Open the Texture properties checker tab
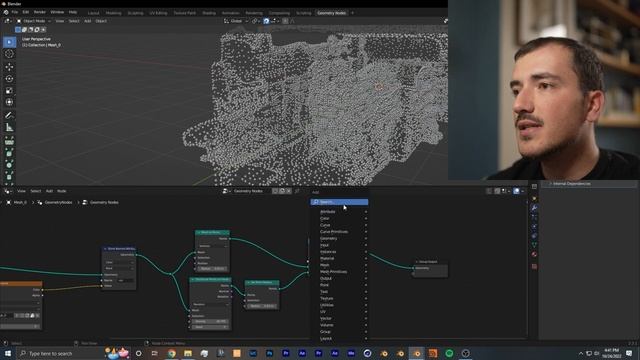The height and width of the screenshot is (360, 640). [534, 266]
